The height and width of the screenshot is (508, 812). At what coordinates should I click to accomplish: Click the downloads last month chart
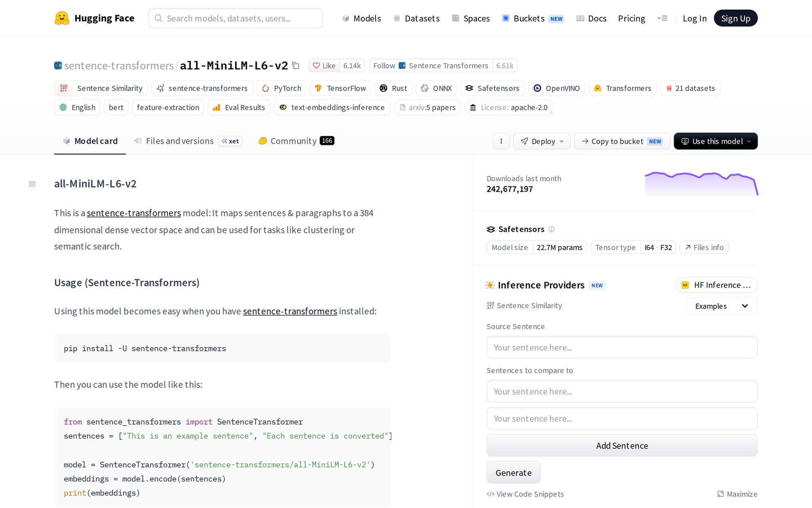point(701,183)
